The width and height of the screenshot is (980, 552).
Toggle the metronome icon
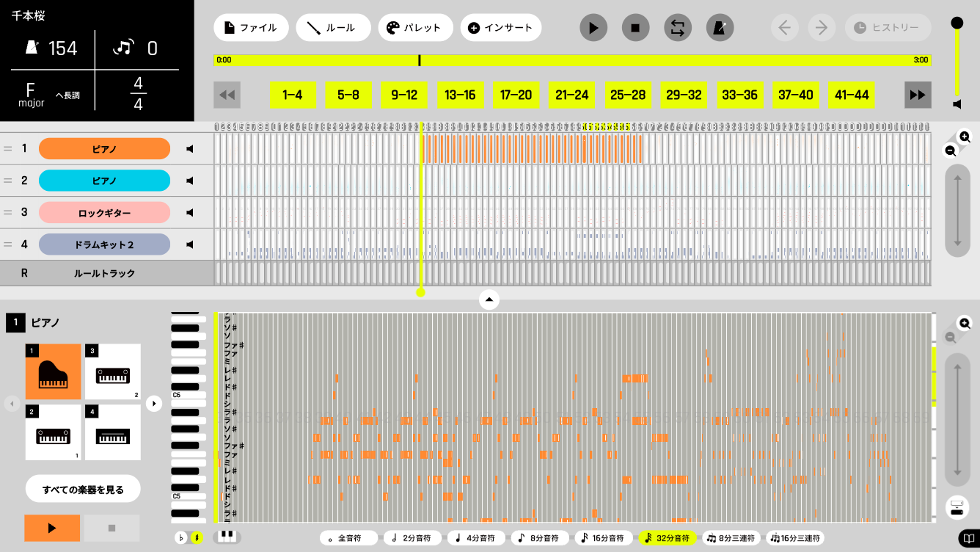pos(720,28)
